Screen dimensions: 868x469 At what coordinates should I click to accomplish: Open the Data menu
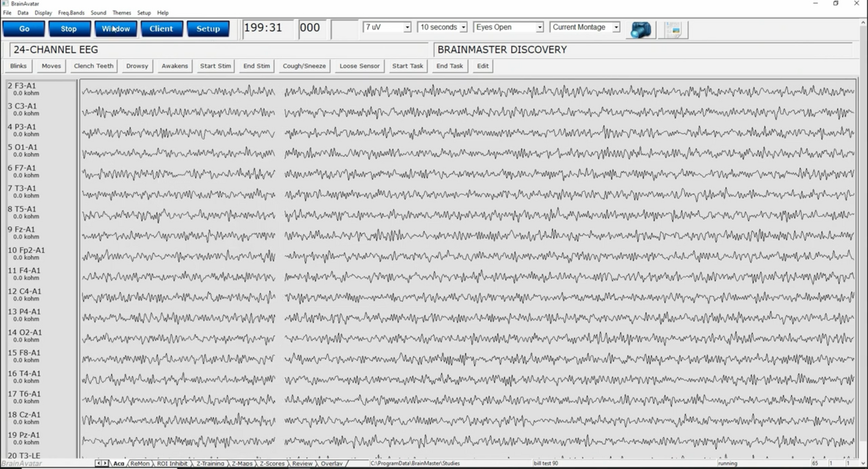(x=23, y=13)
